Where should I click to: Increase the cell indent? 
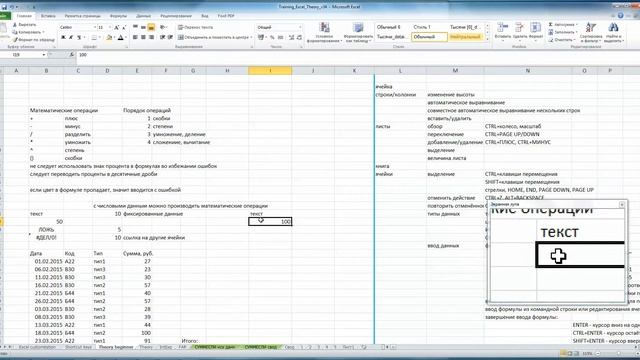coord(170,38)
